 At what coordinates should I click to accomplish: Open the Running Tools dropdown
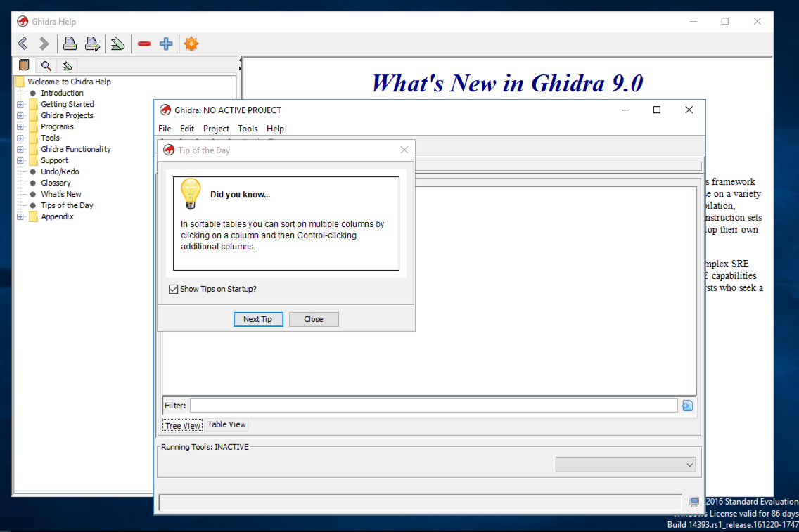point(626,465)
